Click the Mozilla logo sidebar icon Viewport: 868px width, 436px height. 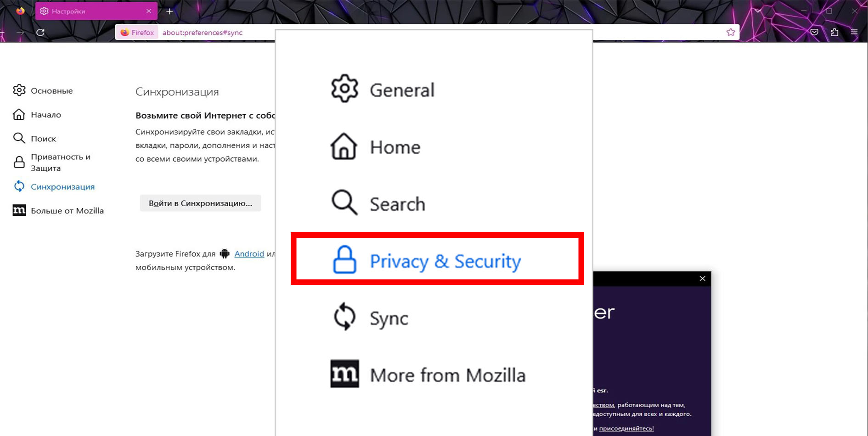19,210
